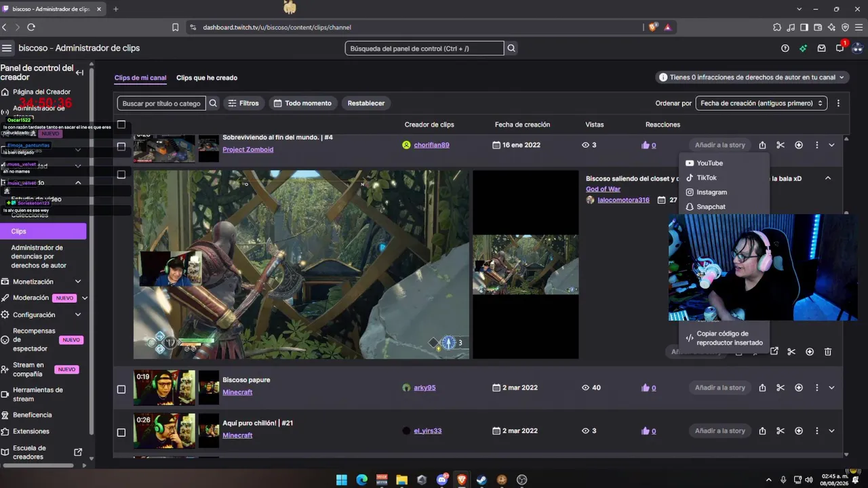The image size is (868, 488).
Task: Open the user avatar menu in top bar
Action: pyautogui.click(x=858, y=48)
